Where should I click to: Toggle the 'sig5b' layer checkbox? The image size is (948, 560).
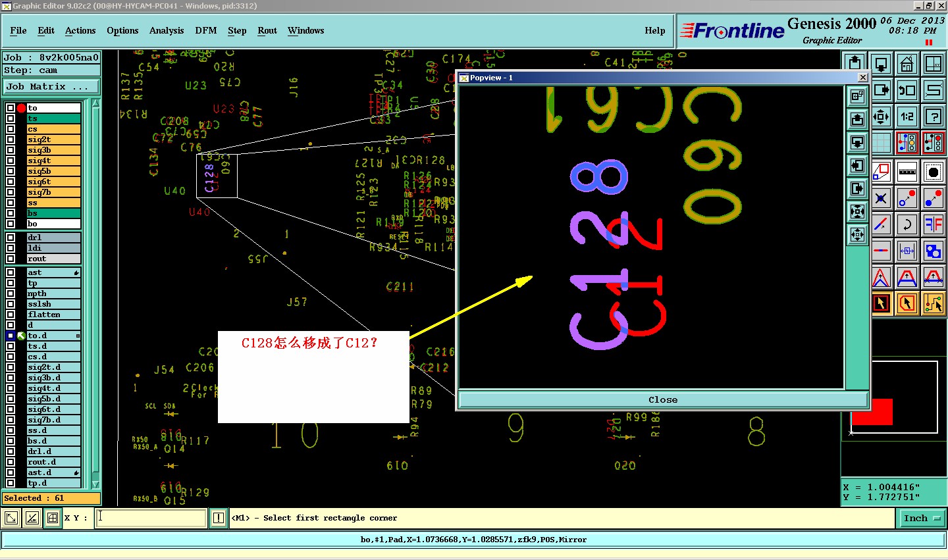coord(11,171)
